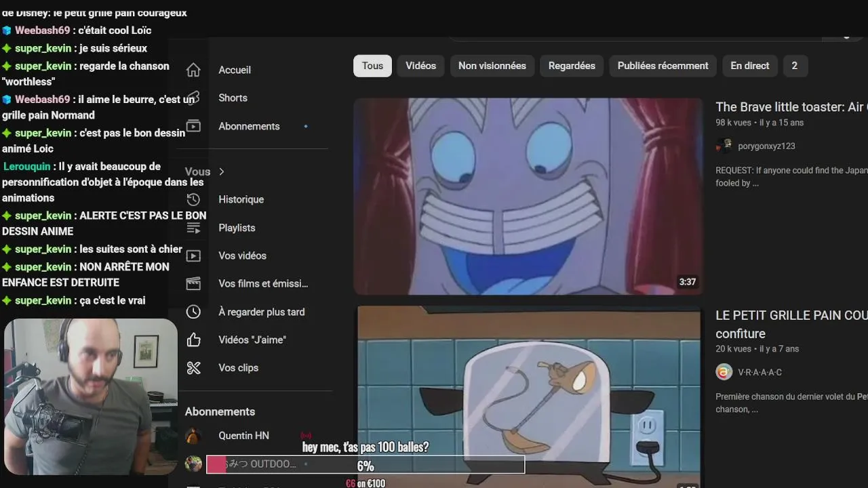The image size is (868, 488).
Task: Open the Accueil menu label
Action: pyautogui.click(x=235, y=70)
